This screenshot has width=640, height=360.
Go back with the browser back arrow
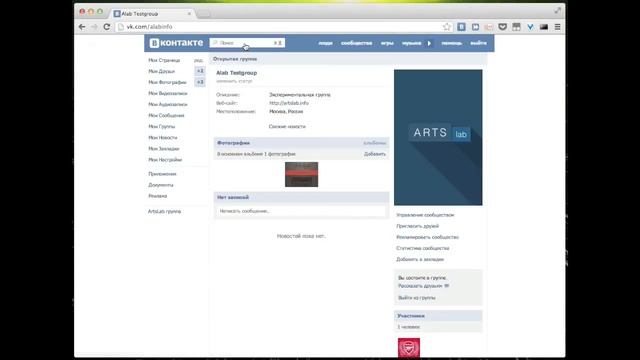82,27
